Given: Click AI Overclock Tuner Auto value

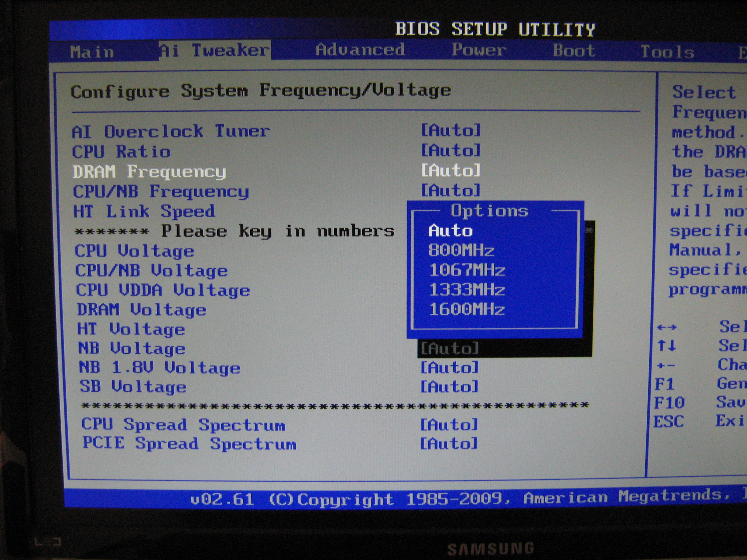Looking at the screenshot, I should (x=451, y=130).
